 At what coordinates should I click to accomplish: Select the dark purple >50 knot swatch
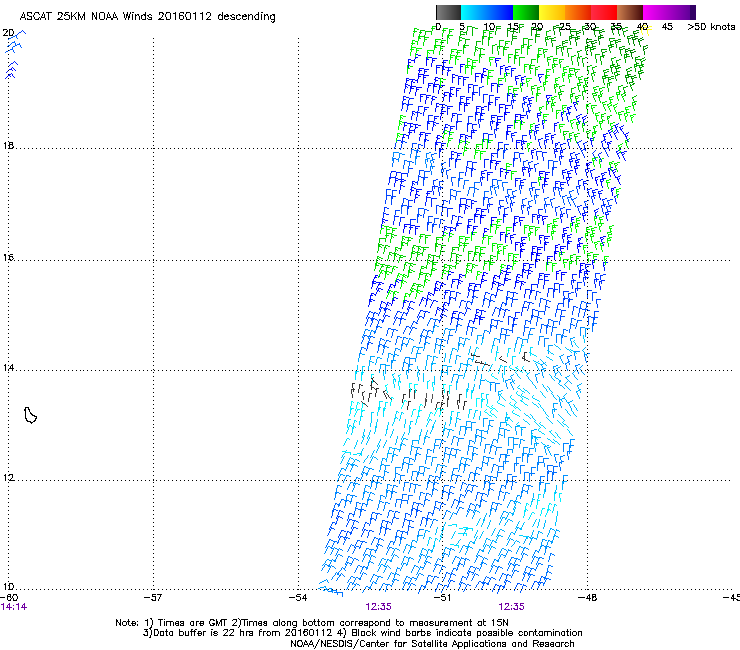693,12
